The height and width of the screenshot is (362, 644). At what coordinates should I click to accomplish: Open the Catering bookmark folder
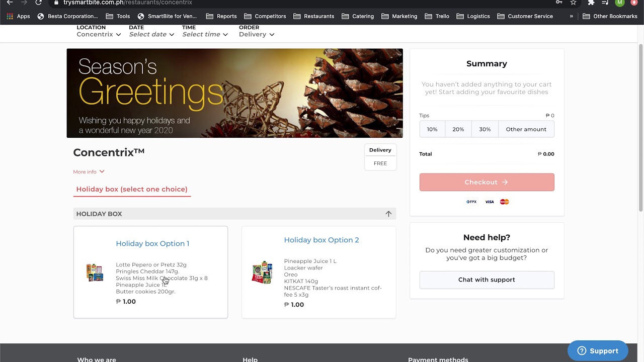[x=358, y=16]
